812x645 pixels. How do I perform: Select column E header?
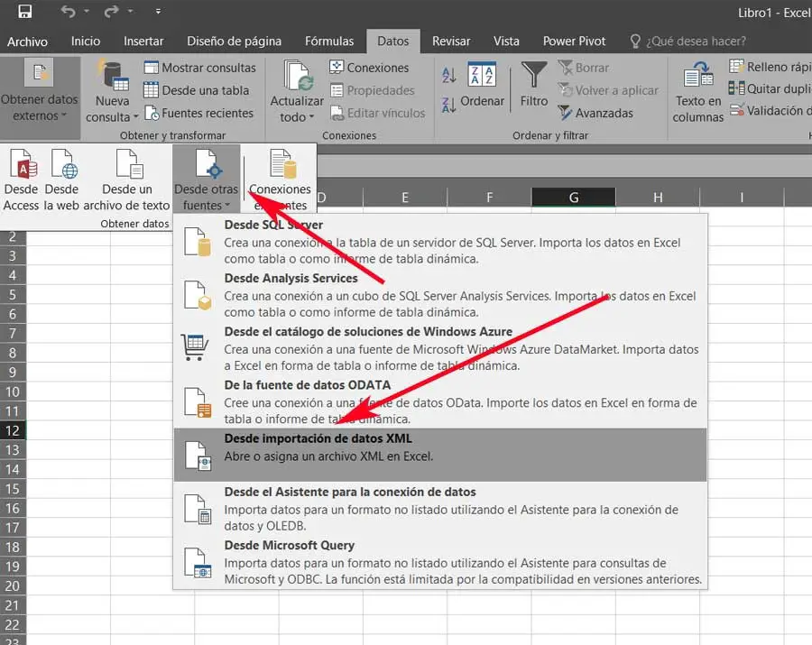(405, 198)
